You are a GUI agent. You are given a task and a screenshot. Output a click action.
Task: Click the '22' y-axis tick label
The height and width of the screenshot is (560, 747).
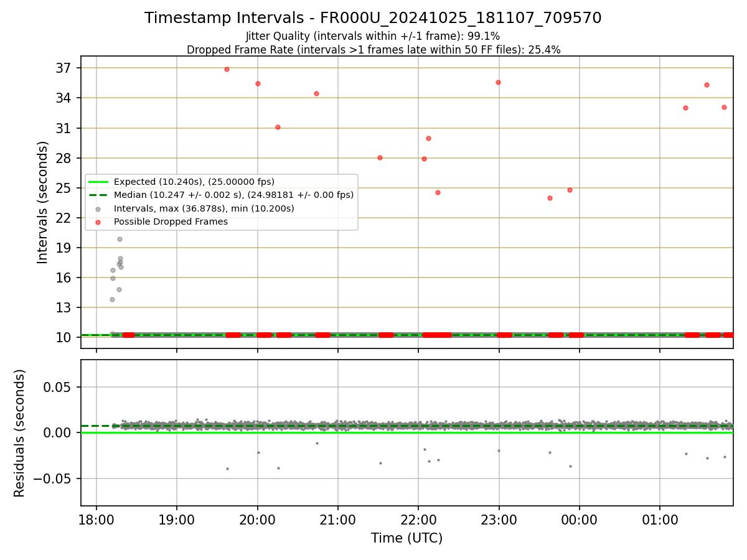tap(65, 218)
